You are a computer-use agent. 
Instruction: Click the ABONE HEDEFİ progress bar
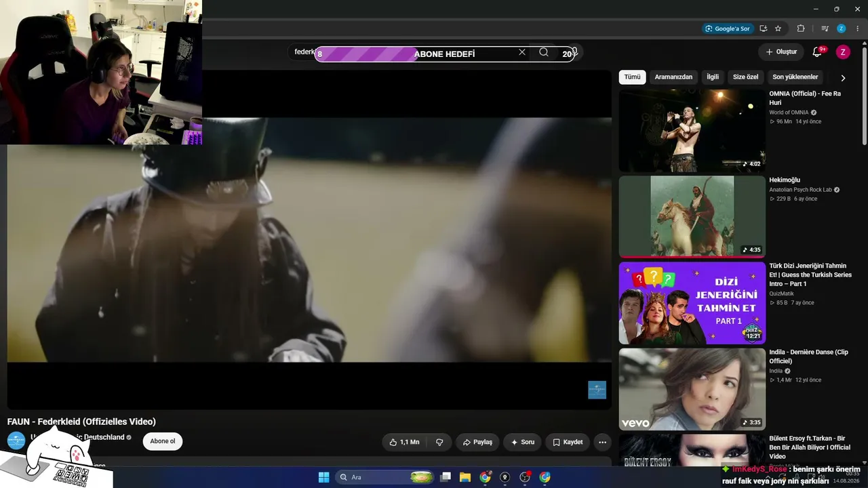(x=445, y=54)
